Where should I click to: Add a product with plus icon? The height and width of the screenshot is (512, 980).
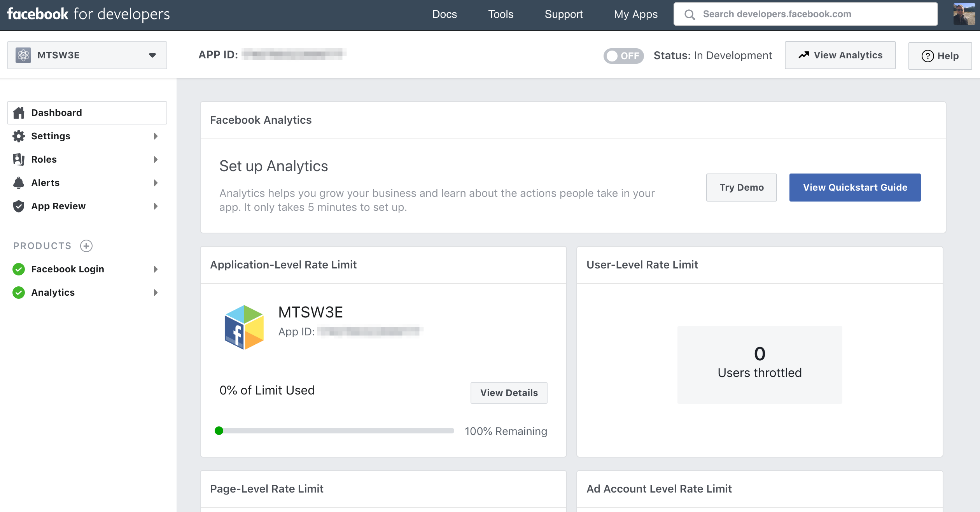click(86, 246)
